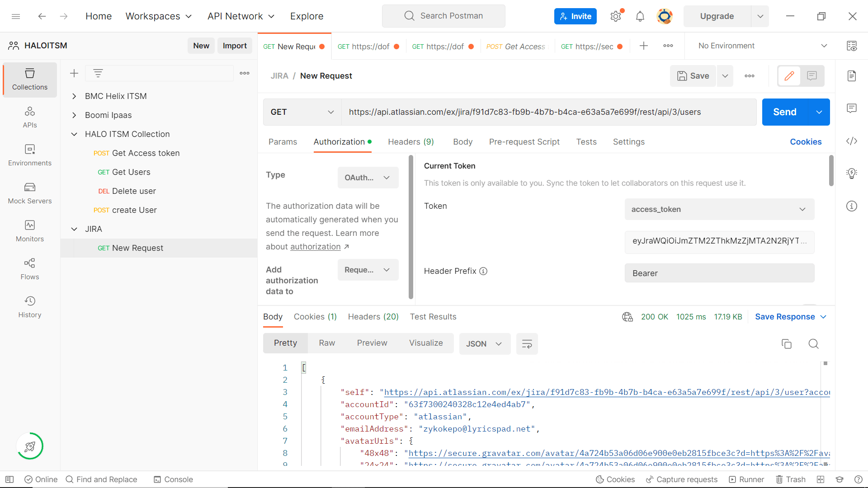
Task: Click the Send button for GET request
Action: (x=784, y=112)
